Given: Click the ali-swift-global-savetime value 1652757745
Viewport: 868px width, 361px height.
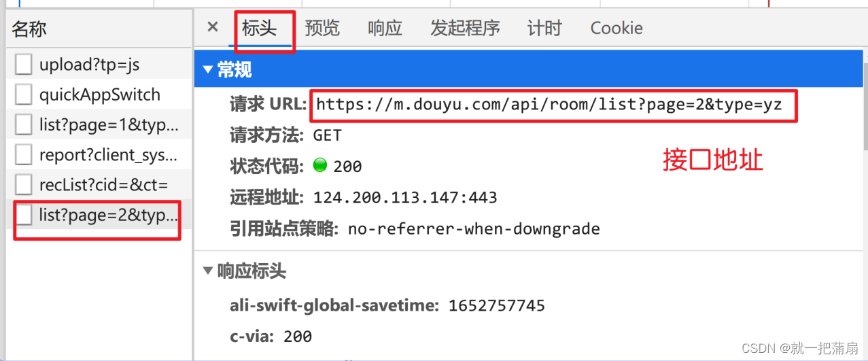Looking at the screenshot, I should coord(497,306).
